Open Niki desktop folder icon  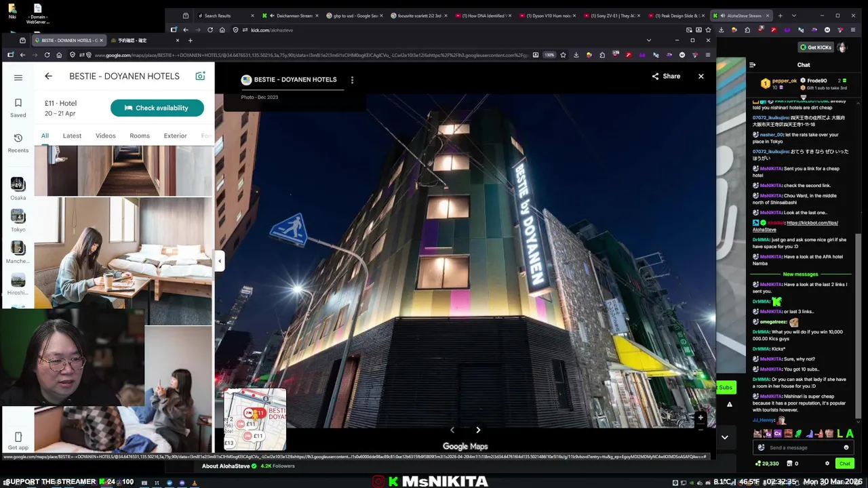click(x=12, y=12)
